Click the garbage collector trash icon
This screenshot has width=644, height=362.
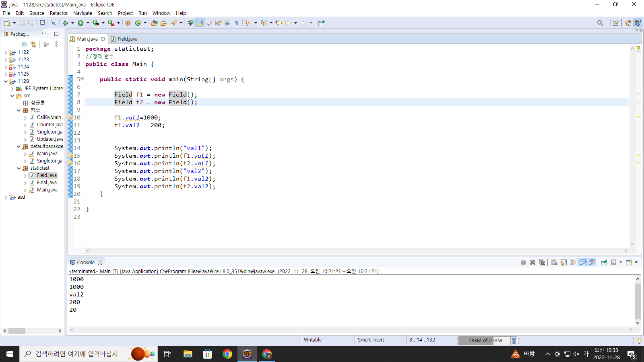coord(514,341)
